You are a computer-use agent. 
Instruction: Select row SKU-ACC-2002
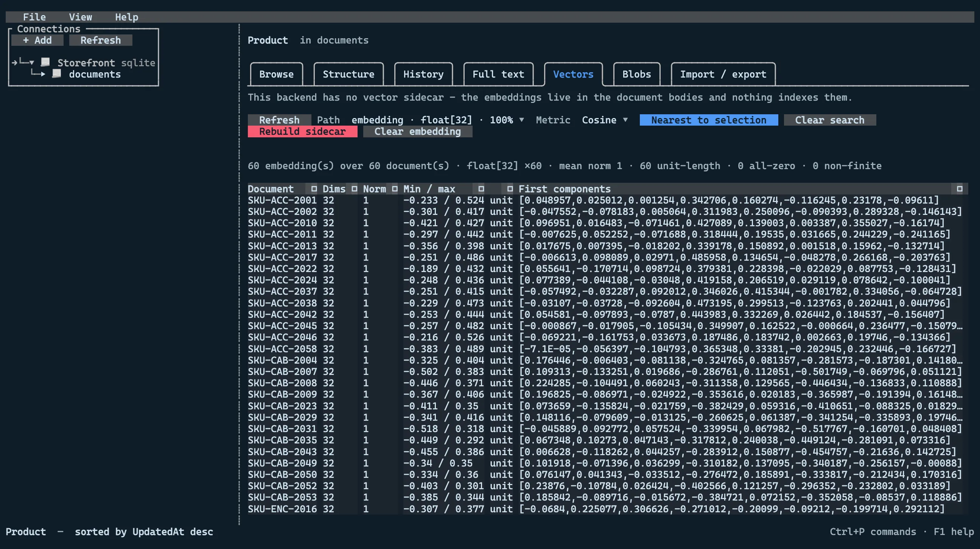[608, 212]
